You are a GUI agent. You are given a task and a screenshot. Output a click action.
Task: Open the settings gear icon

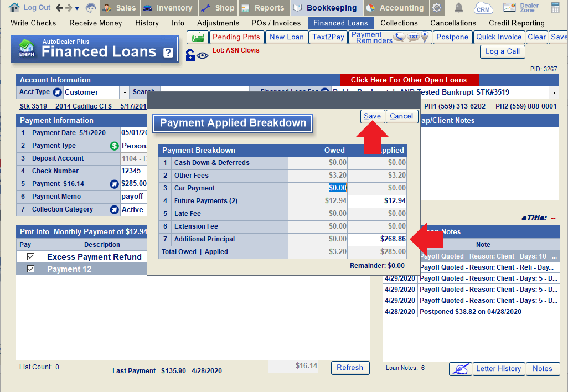[x=437, y=8]
